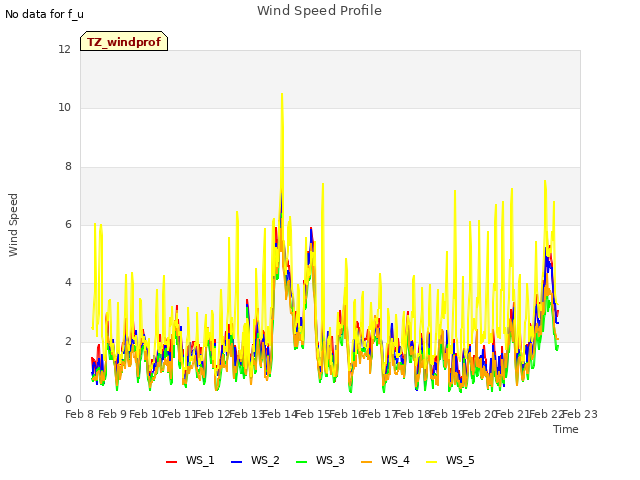
Task: Toggle the WS_1 legend entry
Action: click(x=190, y=460)
